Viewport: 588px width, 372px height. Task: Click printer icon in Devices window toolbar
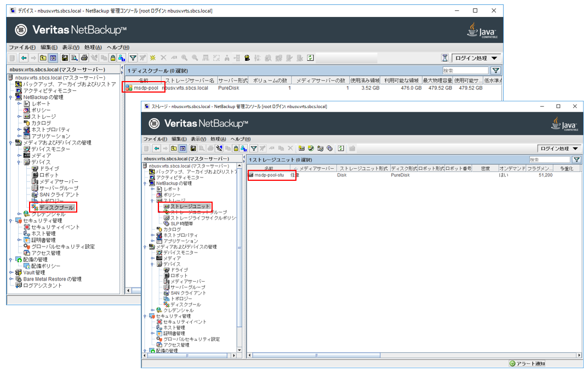pos(84,58)
